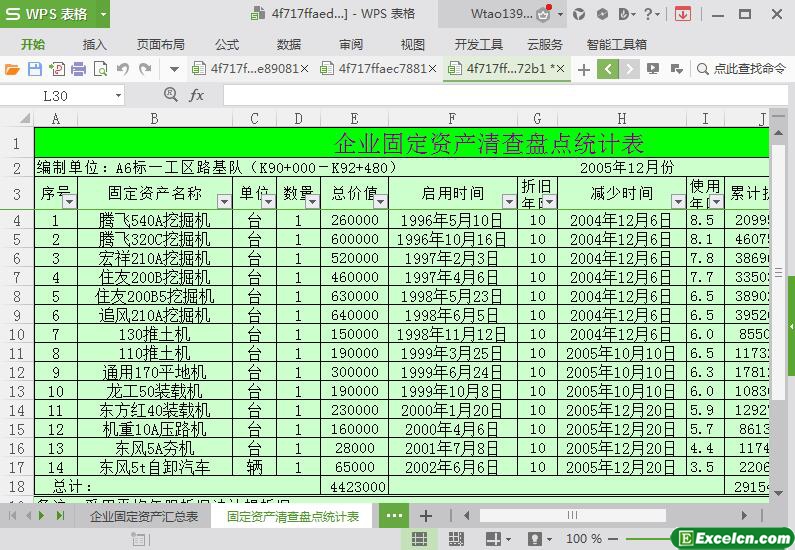Open filter dropdown for 启用时间 column
This screenshot has height=550, width=795.
pyautogui.click(x=509, y=202)
